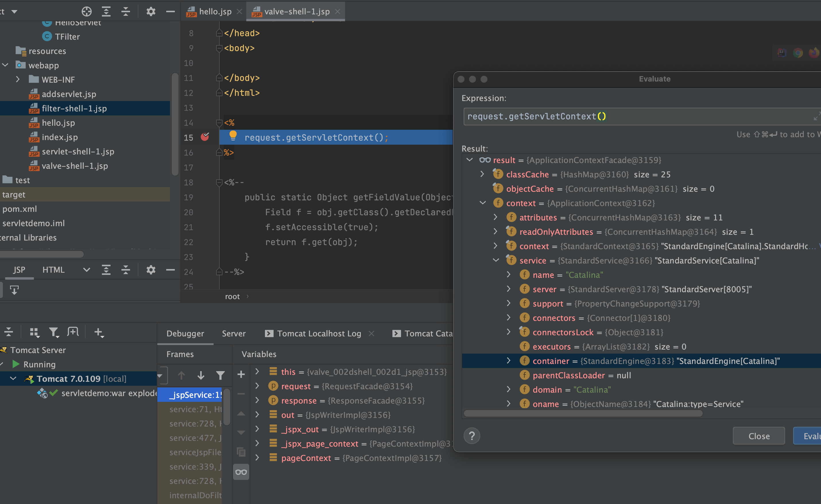The height and width of the screenshot is (504, 821).
Task: Click previous frame up arrow in Frames
Action: coord(181,375)
